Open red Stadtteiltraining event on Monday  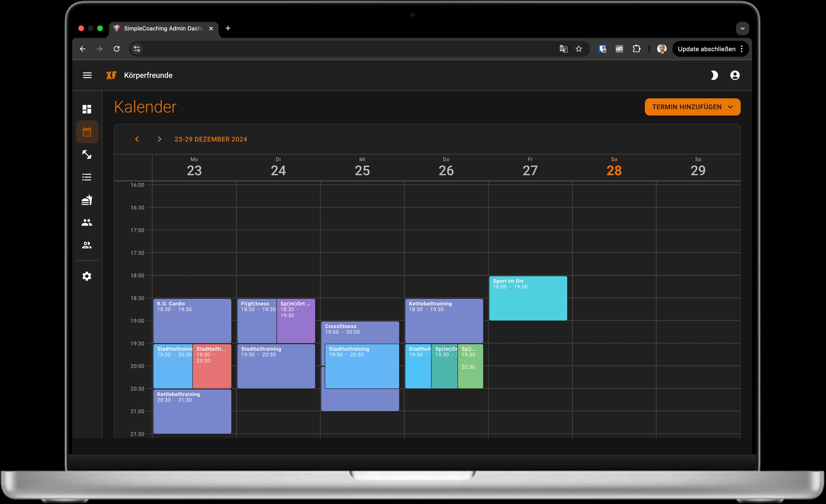pyautogui.click(x=212, y=366)
